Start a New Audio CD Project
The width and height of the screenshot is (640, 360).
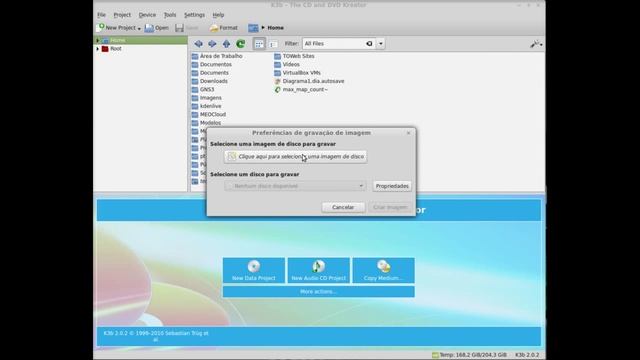tap(318, 270)
